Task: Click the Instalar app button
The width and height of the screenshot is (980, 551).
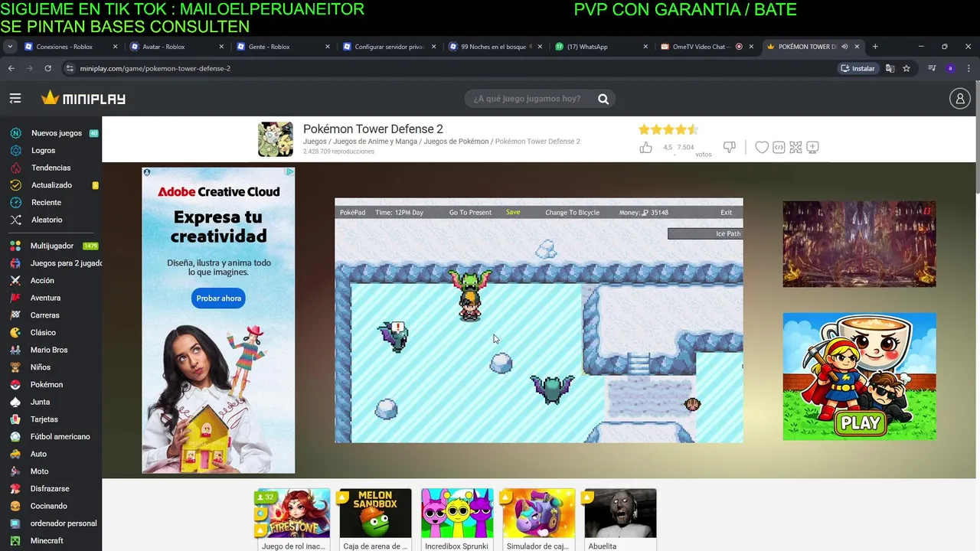Action: [x=857, y=68]
